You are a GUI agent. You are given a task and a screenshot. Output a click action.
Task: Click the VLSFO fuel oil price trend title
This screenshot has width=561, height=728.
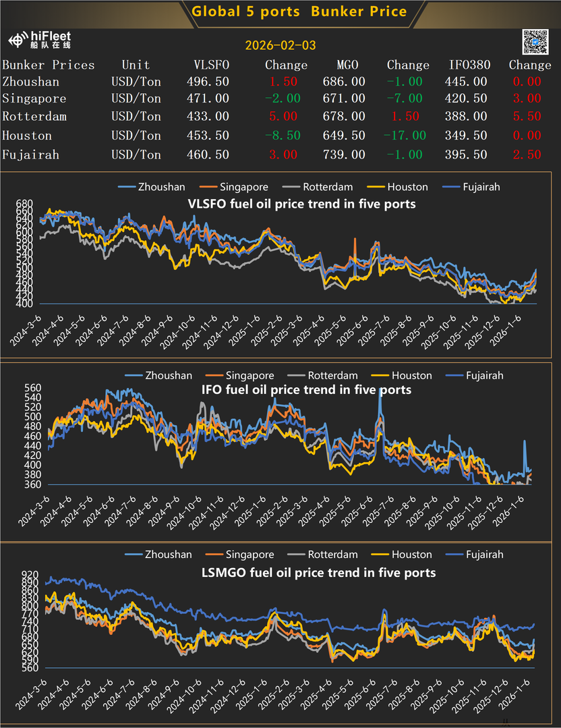(x=299, y=203)
